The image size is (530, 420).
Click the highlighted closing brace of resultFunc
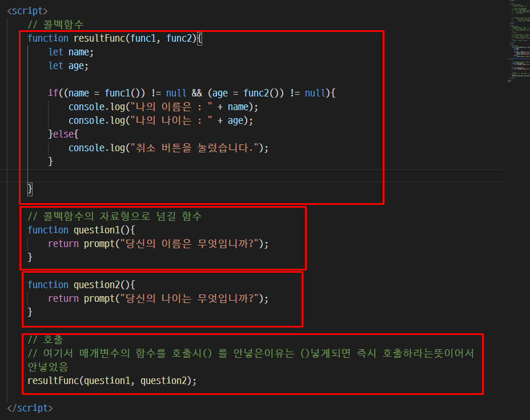(30, 189)
